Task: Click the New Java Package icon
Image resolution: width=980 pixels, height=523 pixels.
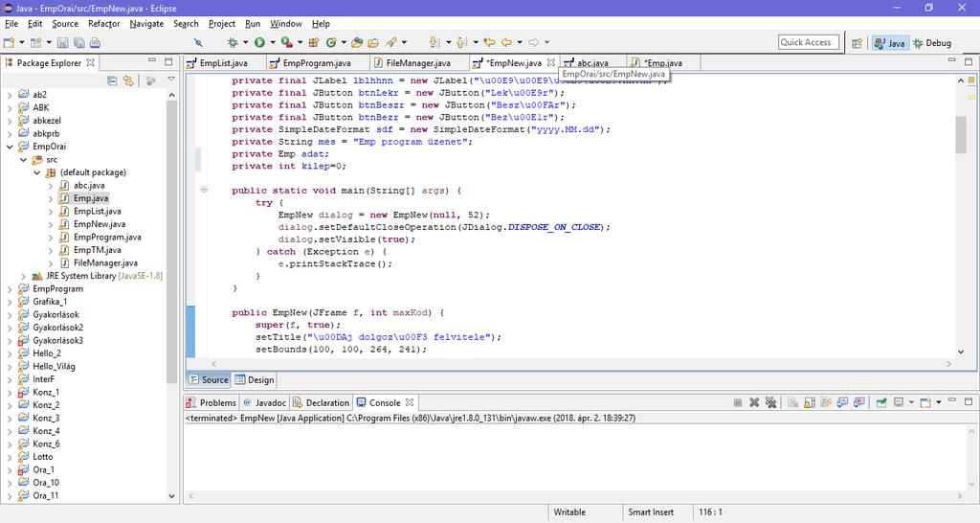Action: point(314,42)
